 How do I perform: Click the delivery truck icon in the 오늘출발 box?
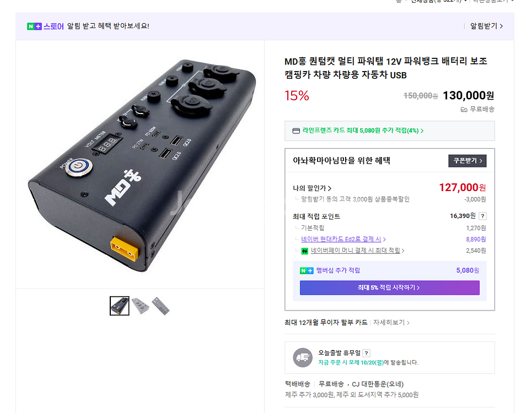(303, 357)
